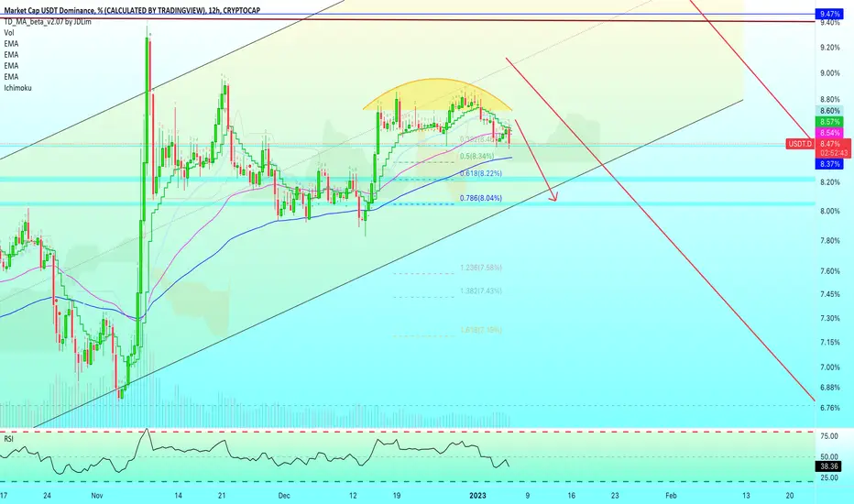The height and width of the screenshot is (504, 854).
Task: Click the 6.76% price axis tick
Action: (829, 408)
